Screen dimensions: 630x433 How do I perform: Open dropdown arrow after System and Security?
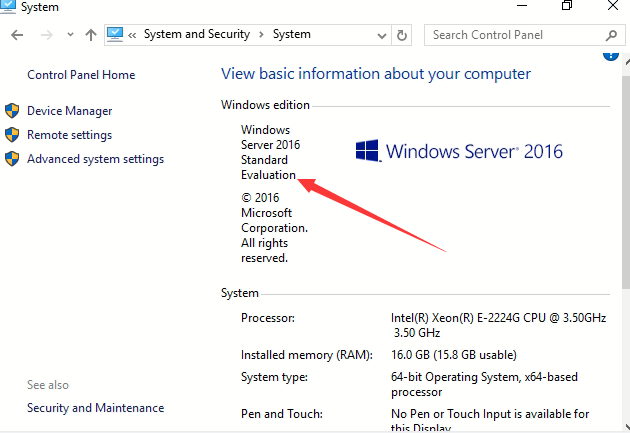click(262, 35)
